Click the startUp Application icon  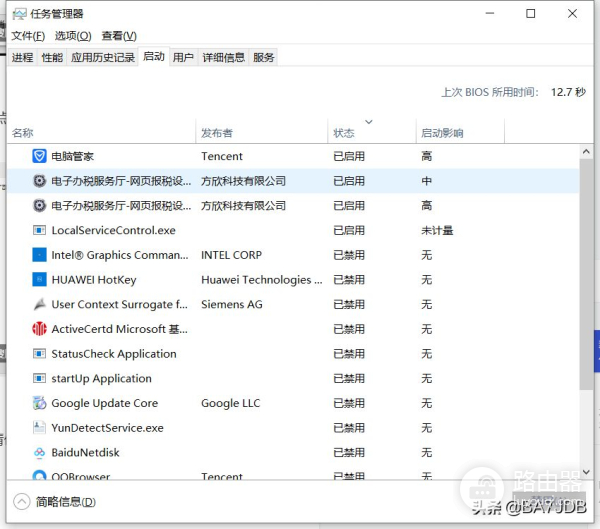[x=39, y=378]
